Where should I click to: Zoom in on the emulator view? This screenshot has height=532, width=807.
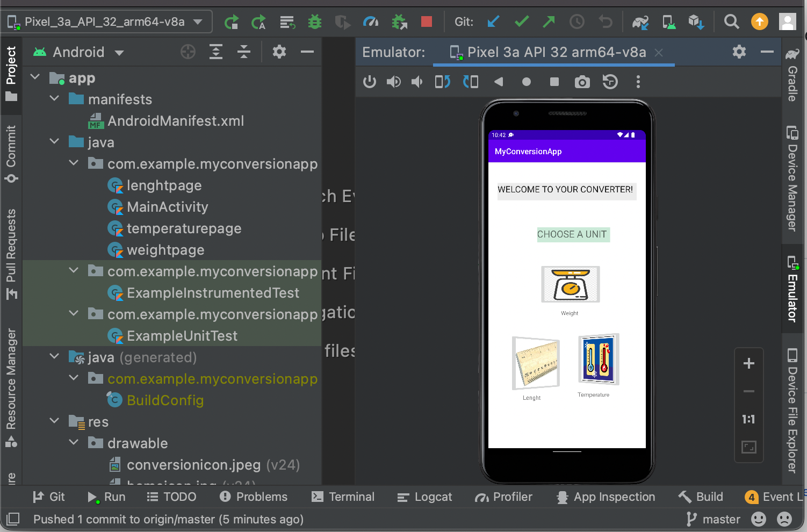748,364
